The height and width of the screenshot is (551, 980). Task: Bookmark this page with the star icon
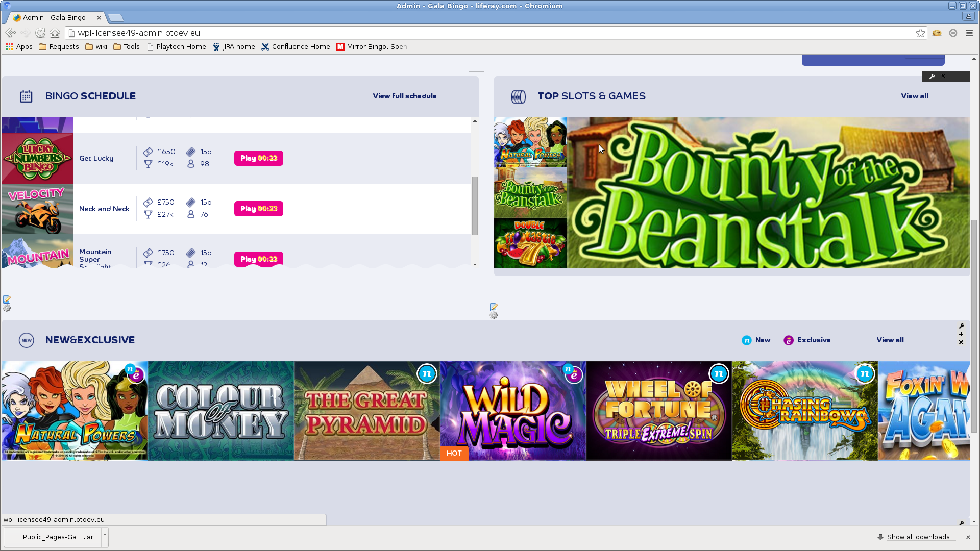(x=920, y=33)
